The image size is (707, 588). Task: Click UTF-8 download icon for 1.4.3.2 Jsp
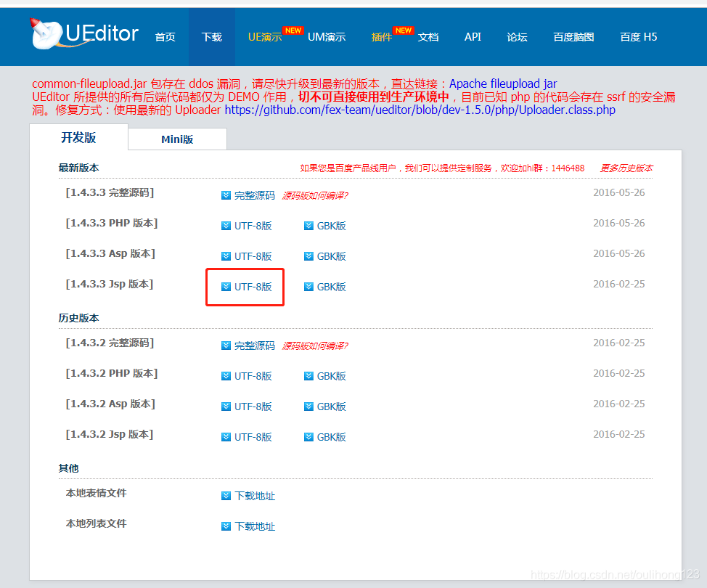pyautogui.click(x=226, y=437)
